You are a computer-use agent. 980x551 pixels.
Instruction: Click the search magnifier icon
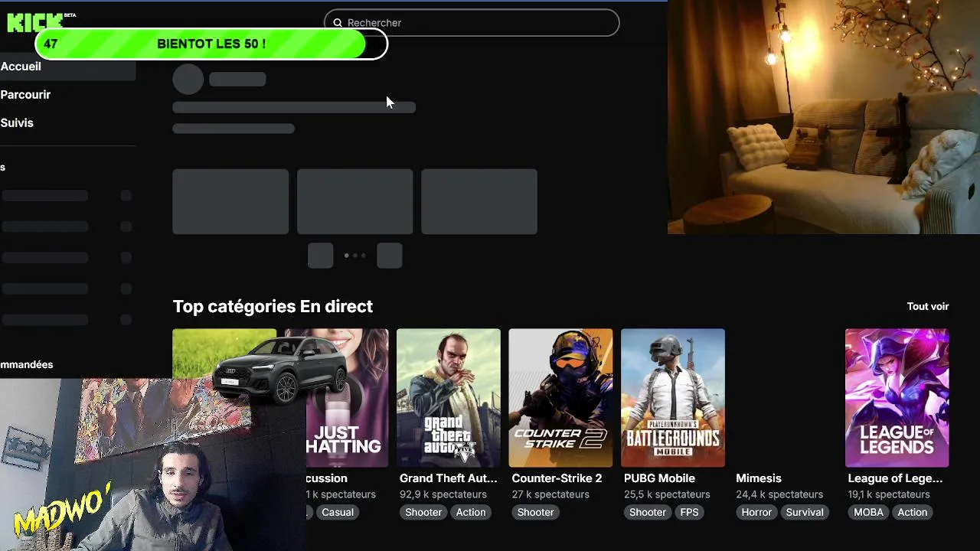click(338, 23)
